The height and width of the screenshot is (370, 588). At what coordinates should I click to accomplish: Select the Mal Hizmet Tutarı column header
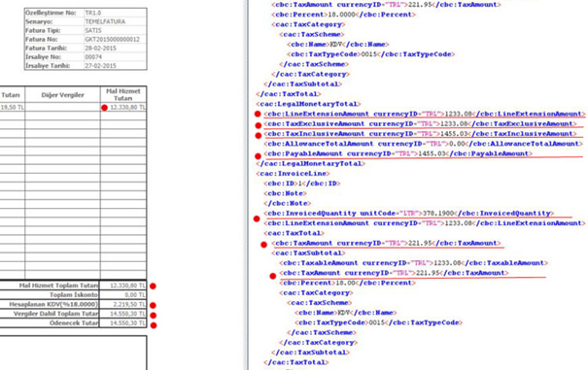(123, 94)
